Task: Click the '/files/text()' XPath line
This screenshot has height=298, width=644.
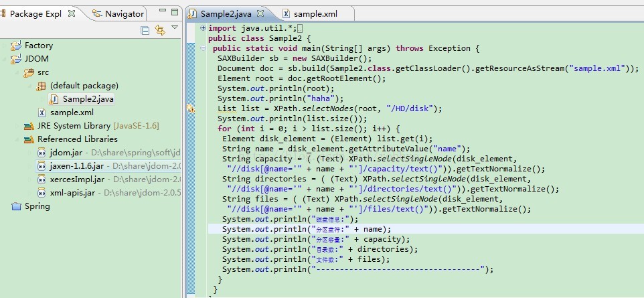Action: point(379,209)
